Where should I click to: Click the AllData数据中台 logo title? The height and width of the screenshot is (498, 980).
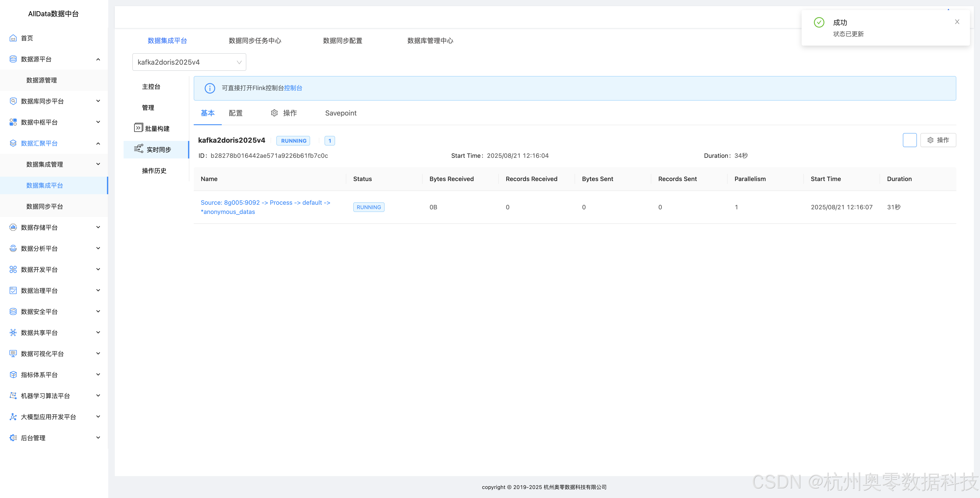click(53, 14)
